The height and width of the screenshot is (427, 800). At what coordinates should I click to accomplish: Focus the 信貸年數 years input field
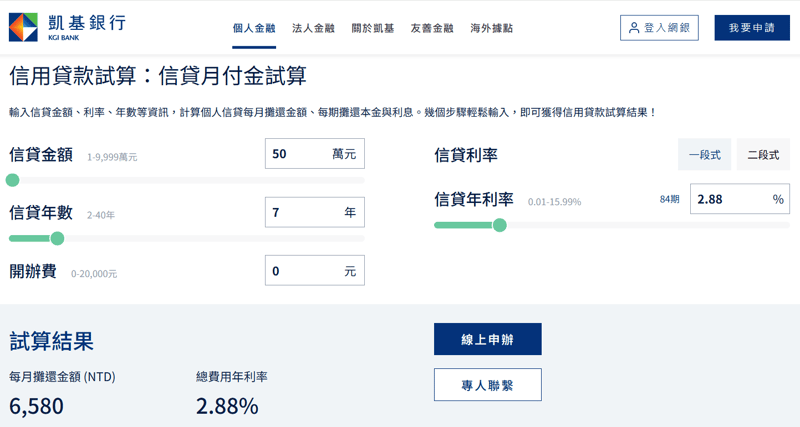point(300,212)
